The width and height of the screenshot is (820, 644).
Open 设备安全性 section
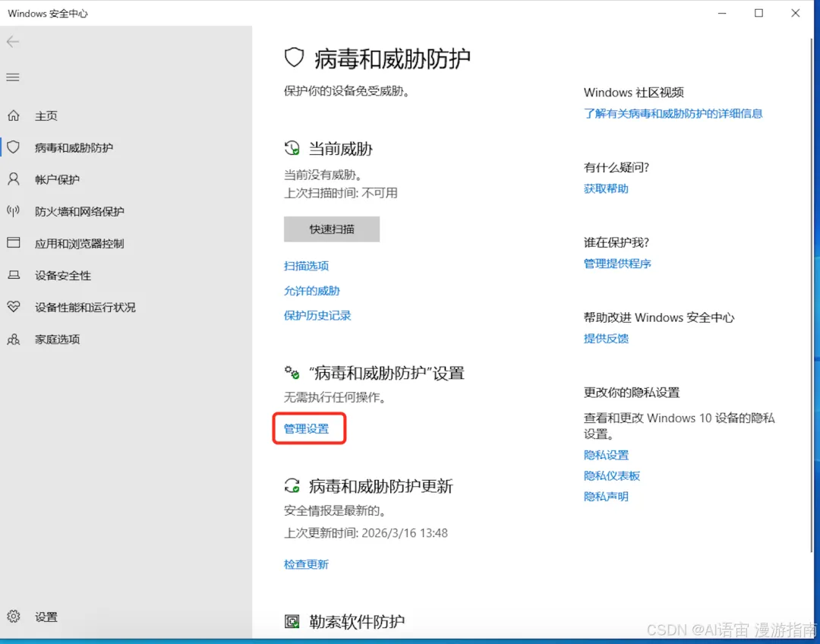point(63,275)
